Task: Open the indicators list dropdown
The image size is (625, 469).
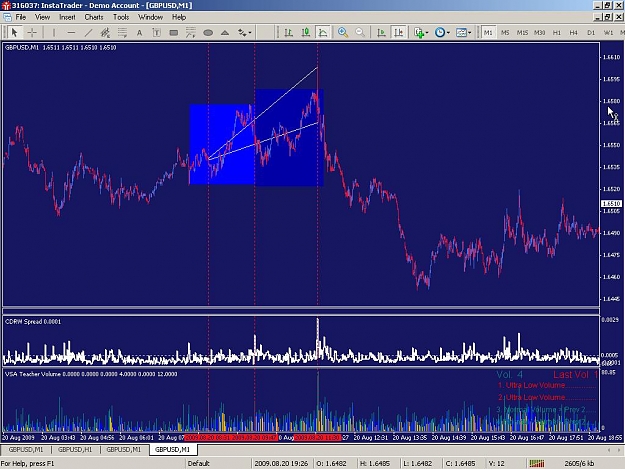Action: (421, 33)
